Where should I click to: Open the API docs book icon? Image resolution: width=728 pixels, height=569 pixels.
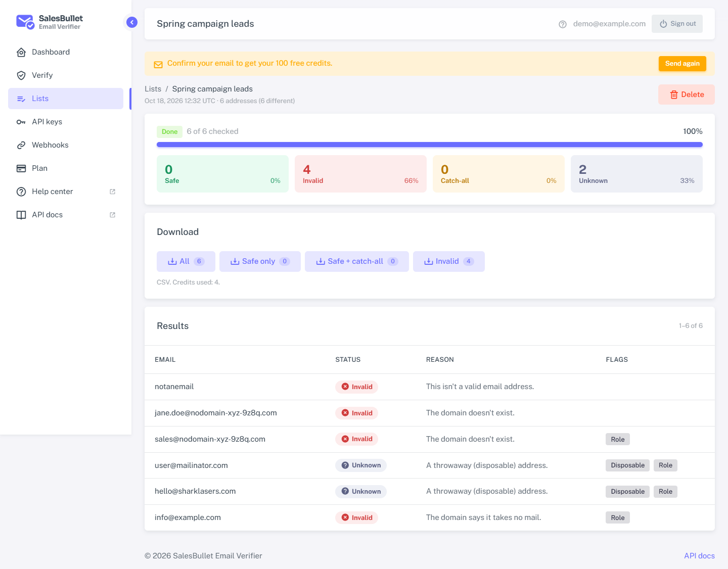point(21,215)
